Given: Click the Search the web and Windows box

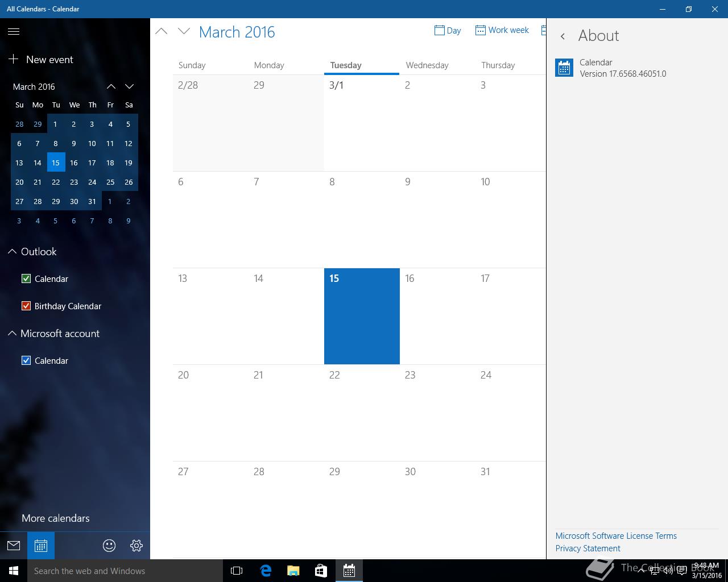Looking at the screenshot, I should coord(125,571).
